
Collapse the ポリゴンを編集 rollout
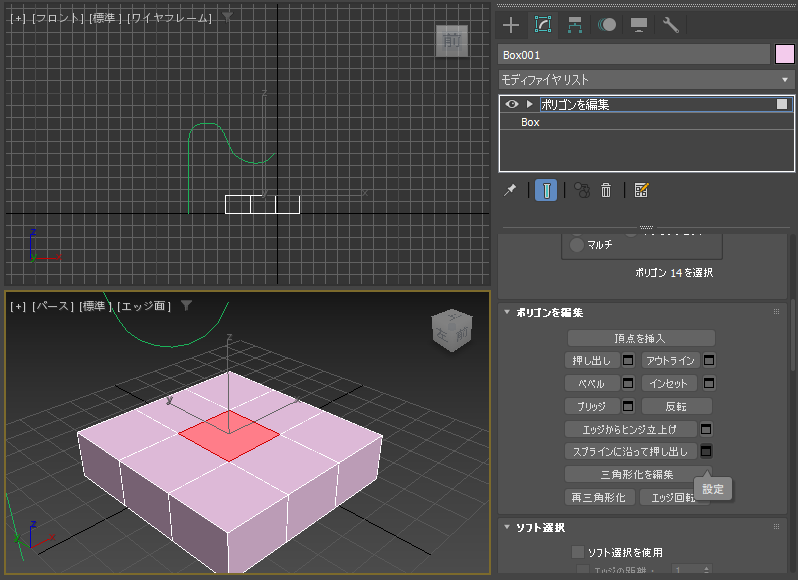[x=507, y=312]
